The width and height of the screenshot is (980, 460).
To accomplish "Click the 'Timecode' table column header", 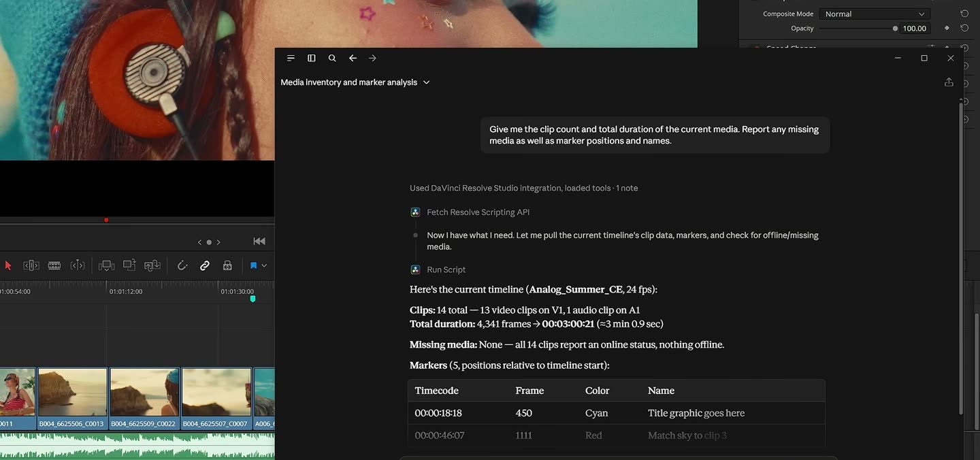I will click(x=437, y=391).
